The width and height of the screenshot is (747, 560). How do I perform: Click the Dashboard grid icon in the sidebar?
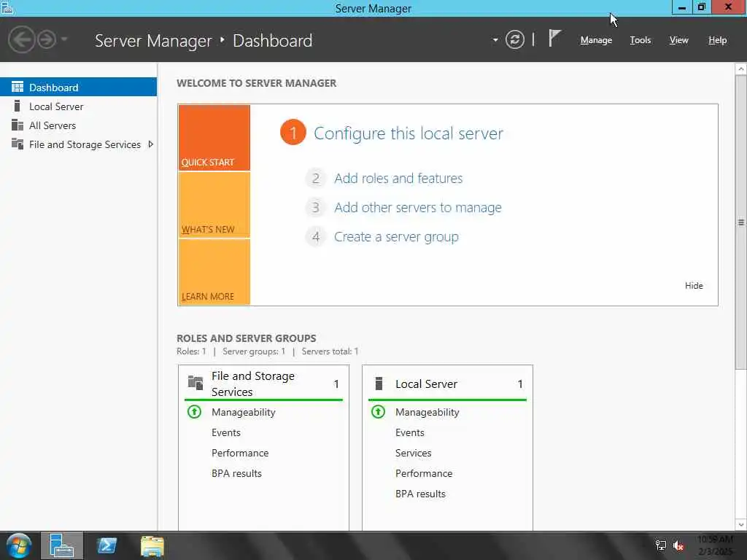[18, 87]
